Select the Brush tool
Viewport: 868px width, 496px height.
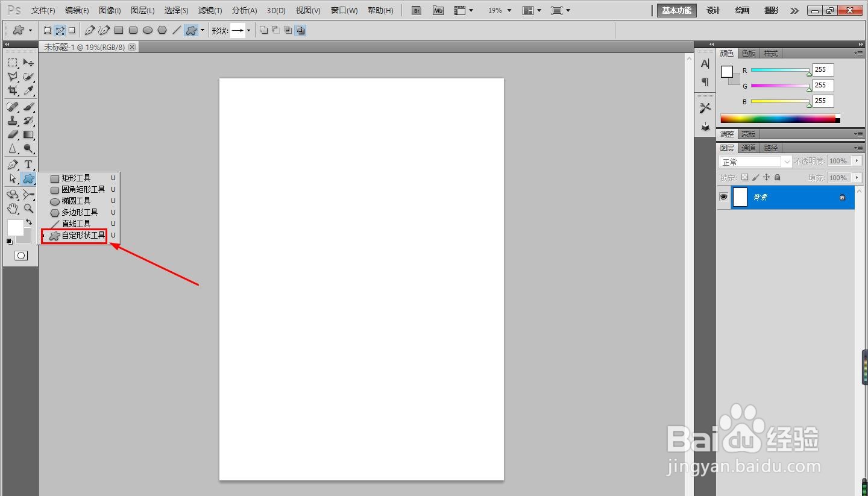coord(28,107)
